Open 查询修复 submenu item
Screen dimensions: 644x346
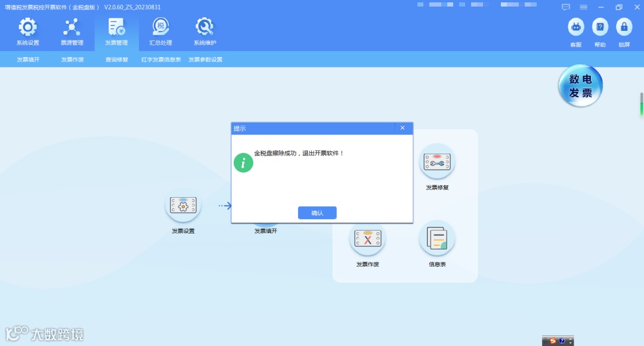click(117, 60)
